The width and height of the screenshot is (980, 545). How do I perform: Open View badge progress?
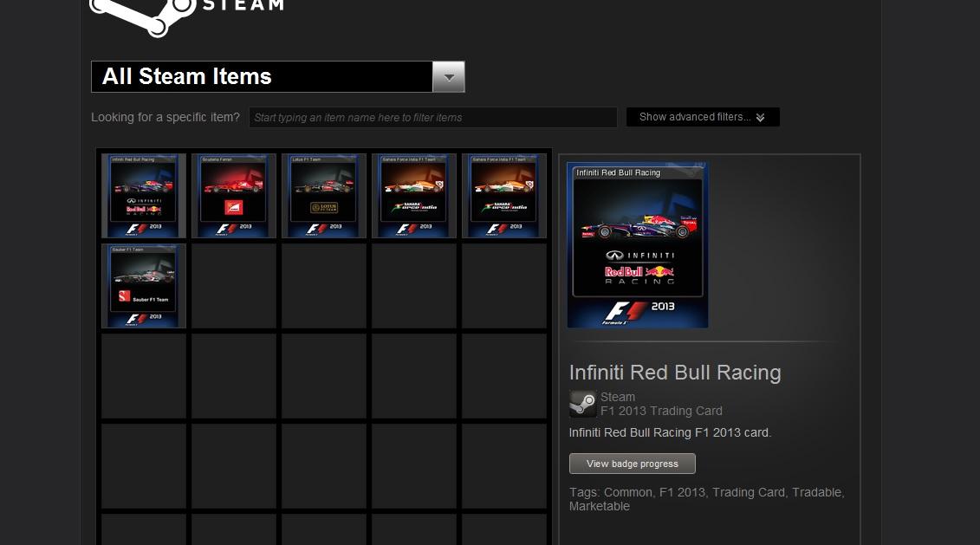point(632,464)
